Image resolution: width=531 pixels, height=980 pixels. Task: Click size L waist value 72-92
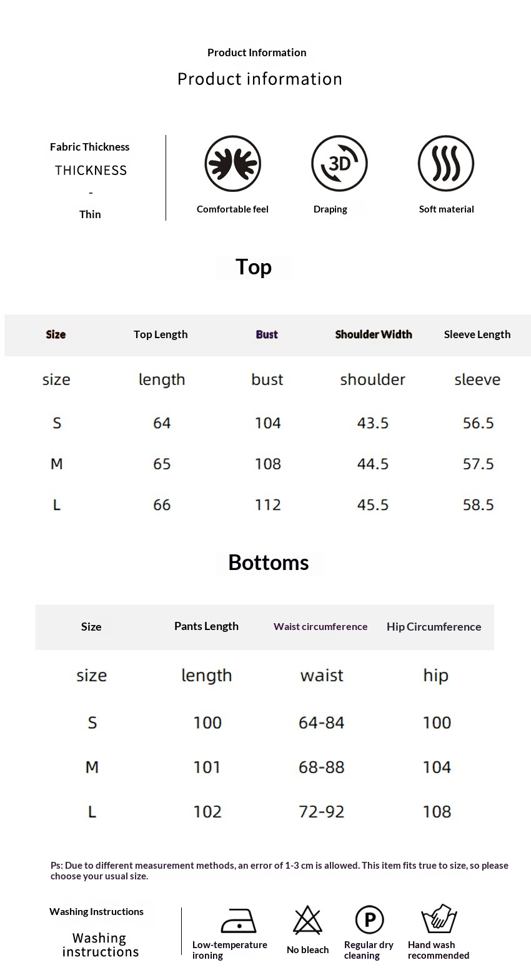321,811
